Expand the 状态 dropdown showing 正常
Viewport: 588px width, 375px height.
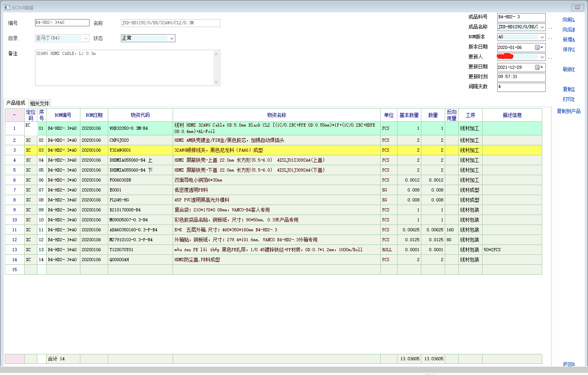[172, 38]
